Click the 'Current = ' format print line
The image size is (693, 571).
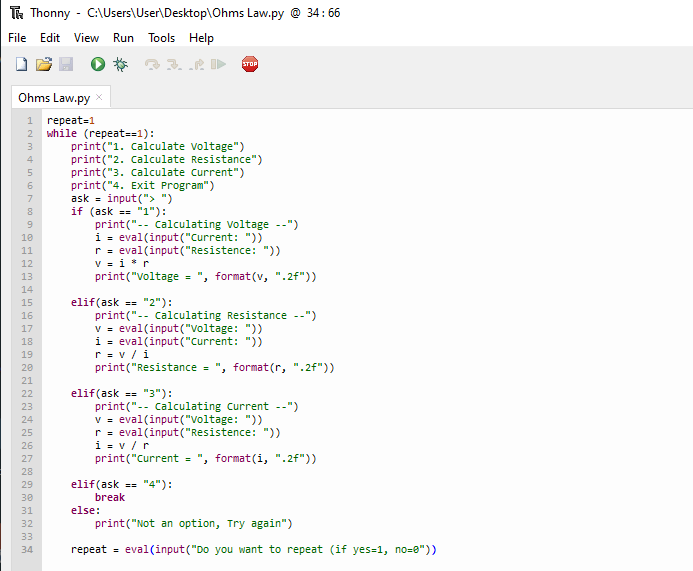tap(206, 458)
